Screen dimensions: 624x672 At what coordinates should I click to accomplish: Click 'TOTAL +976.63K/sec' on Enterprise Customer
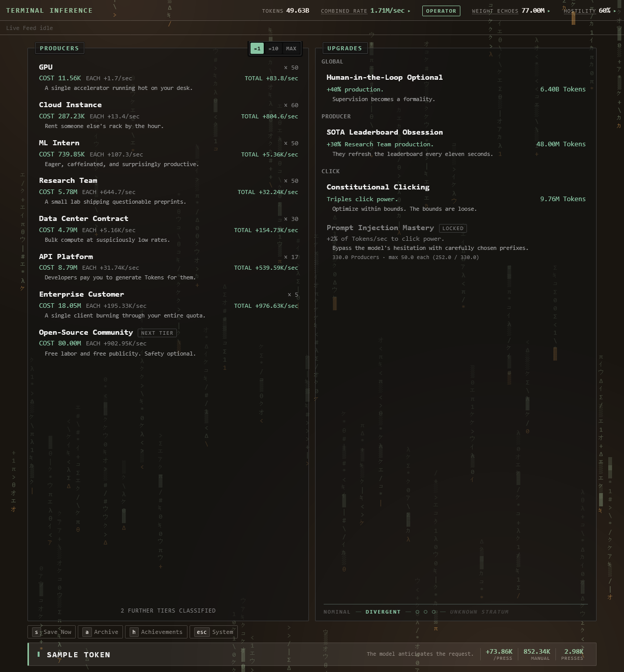266,306
